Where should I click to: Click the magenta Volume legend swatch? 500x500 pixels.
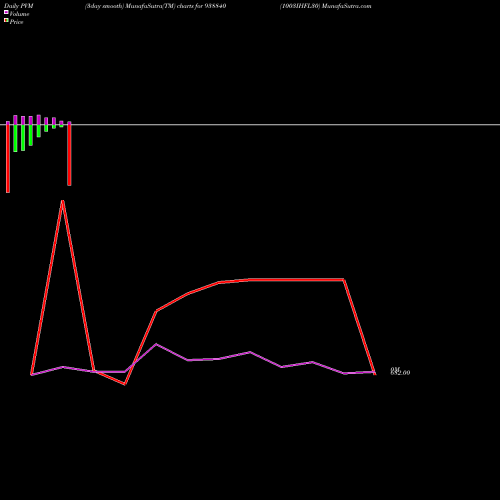pyautogui.click(x=6, y=12)
